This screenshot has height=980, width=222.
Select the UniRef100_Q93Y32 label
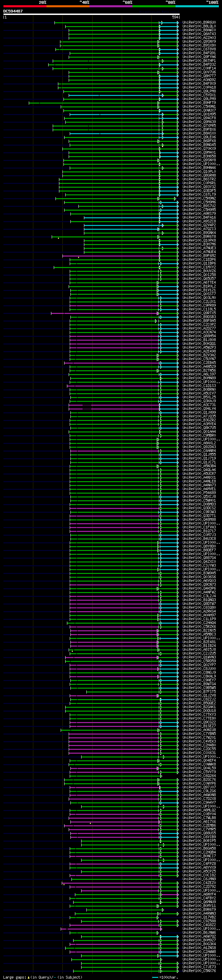[199, 187]
